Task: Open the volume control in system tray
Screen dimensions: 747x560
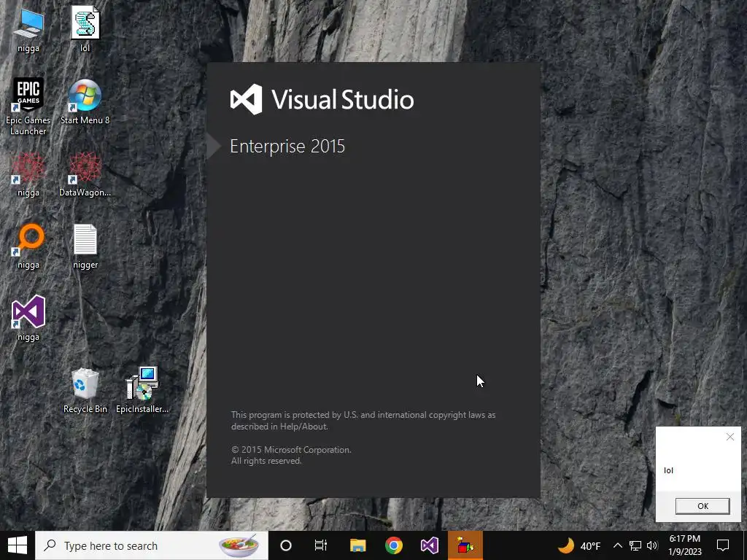Action: pos(652,545)
